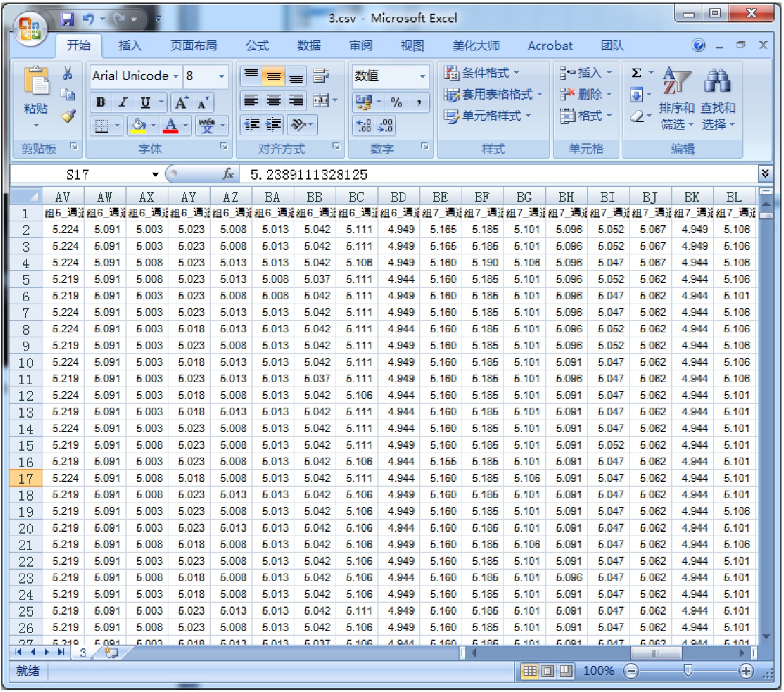Click the 删除 delete cells button
Image resolution: width=784 pixels, height=692 pixels.
[586, 94]
